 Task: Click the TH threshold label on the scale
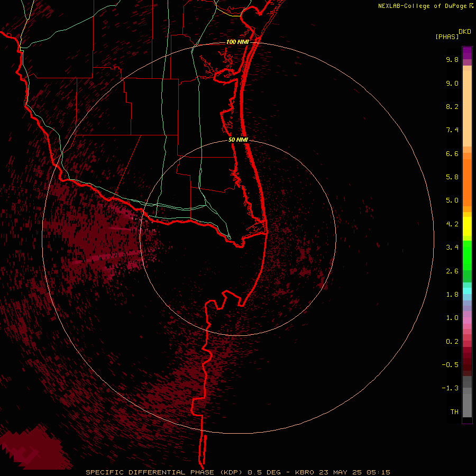tap(454, 412)
